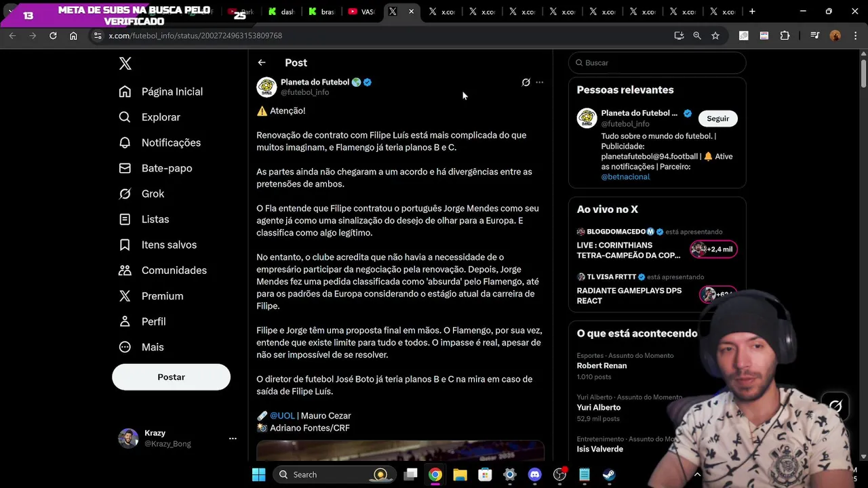Open Itens salvos bookmarks

tap(157, 245)
